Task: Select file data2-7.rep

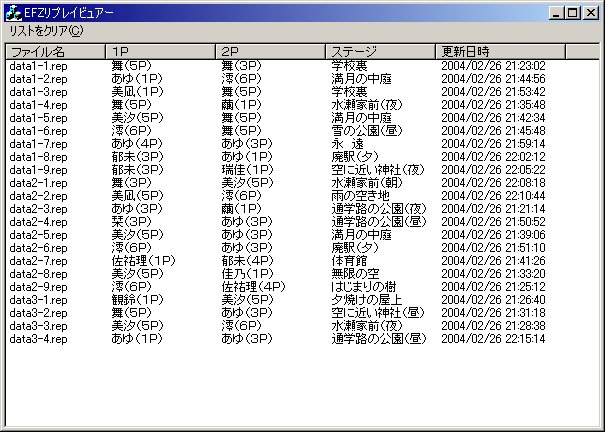Action: [38, 261]
